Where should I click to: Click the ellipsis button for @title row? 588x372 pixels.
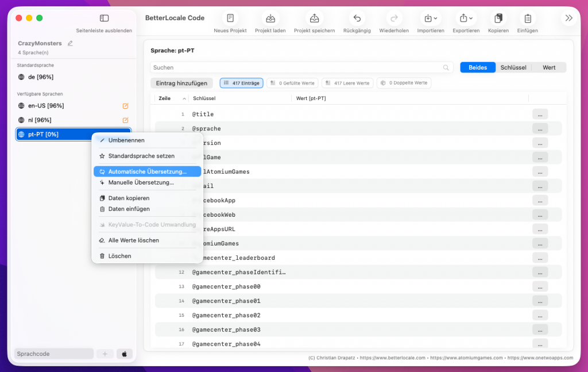540,114
